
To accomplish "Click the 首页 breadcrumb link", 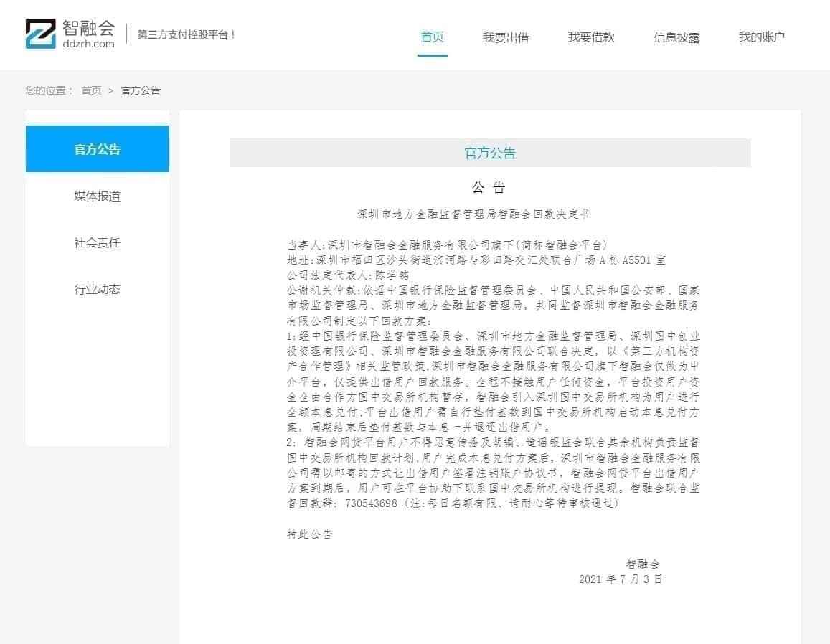I will 92,90.
